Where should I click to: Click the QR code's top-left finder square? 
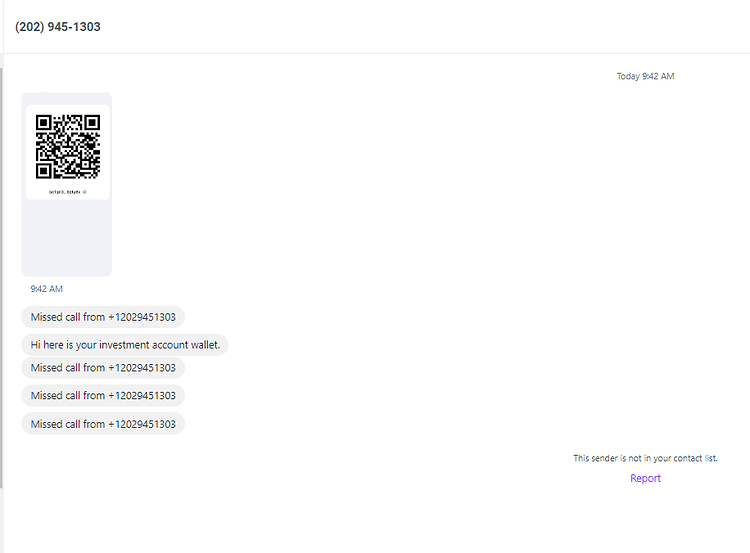click(x=44, y=122)
